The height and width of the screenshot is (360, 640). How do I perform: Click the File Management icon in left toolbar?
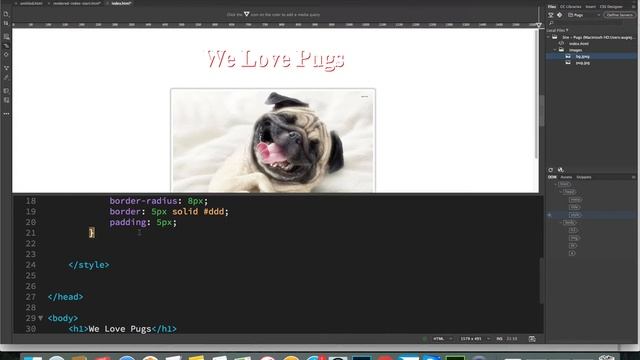6,23
